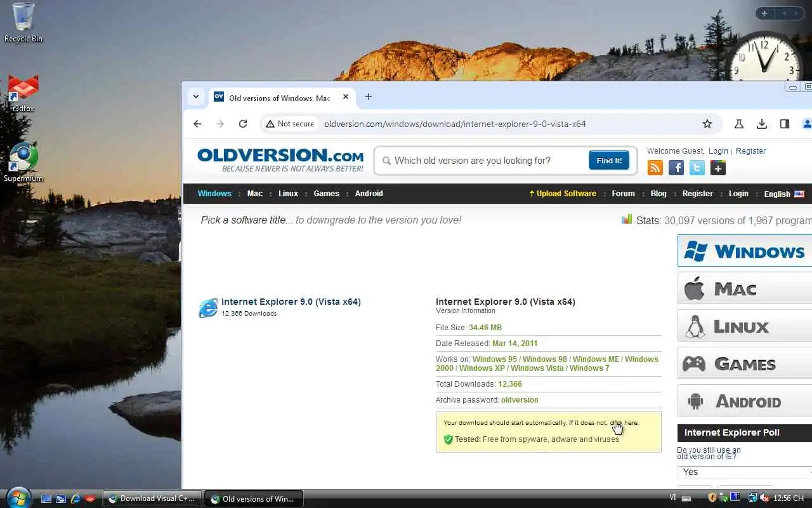
Task: Select Games in the black navigation bar
Action: pyautogui.click(x=327, y=194)
